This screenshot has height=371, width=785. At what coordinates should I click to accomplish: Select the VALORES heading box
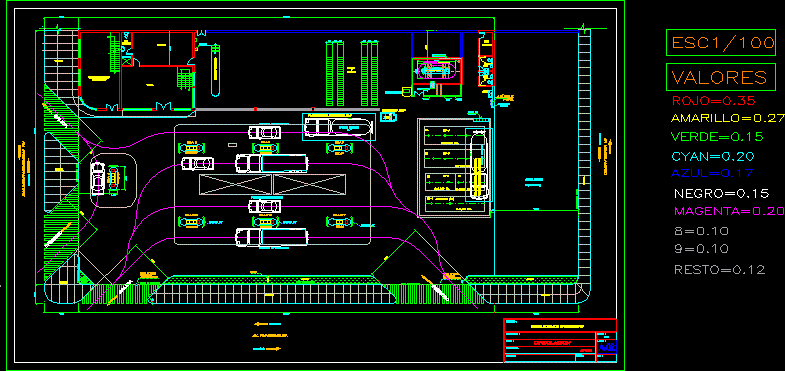720,77
